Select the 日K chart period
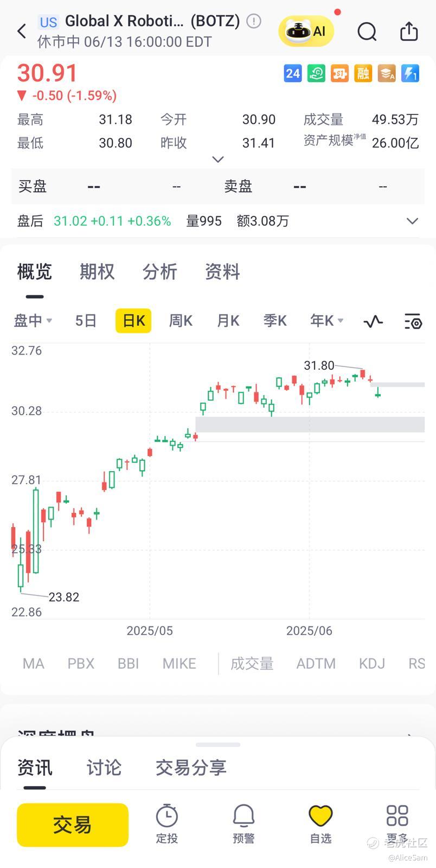The width and height of the screenshot is (436, 868). [x=133, y=321]
